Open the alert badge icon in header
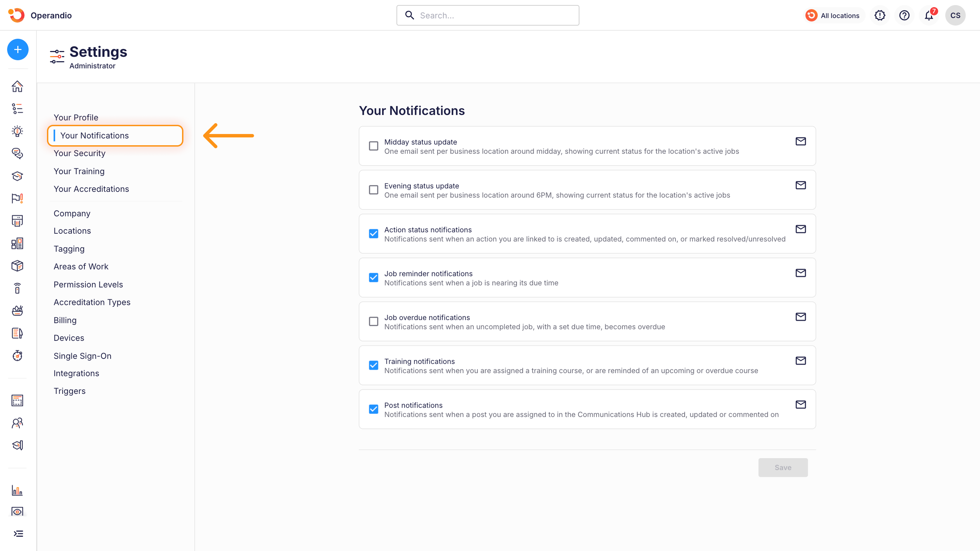This screenshot has height=551, width=980. [880, 16]
